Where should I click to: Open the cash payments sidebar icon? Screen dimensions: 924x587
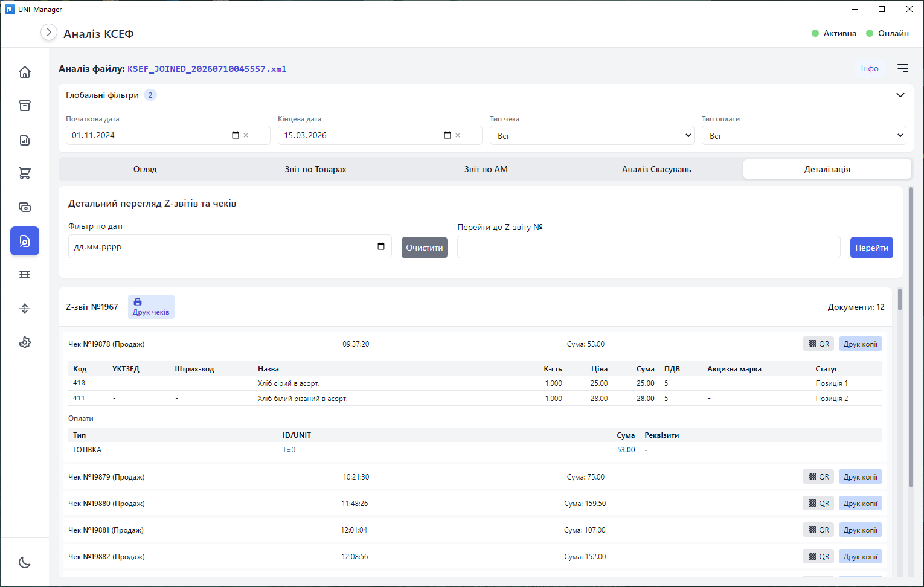point(25,207)
